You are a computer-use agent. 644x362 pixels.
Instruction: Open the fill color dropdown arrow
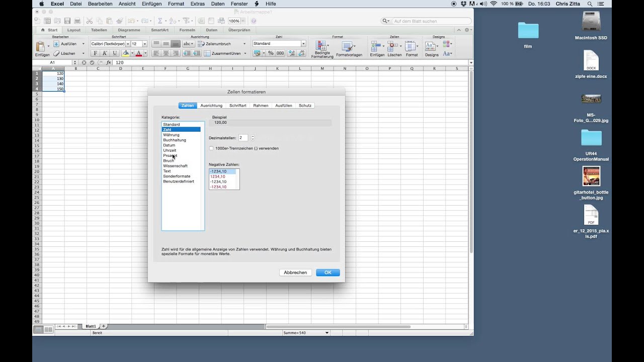(x=132, y=53)
